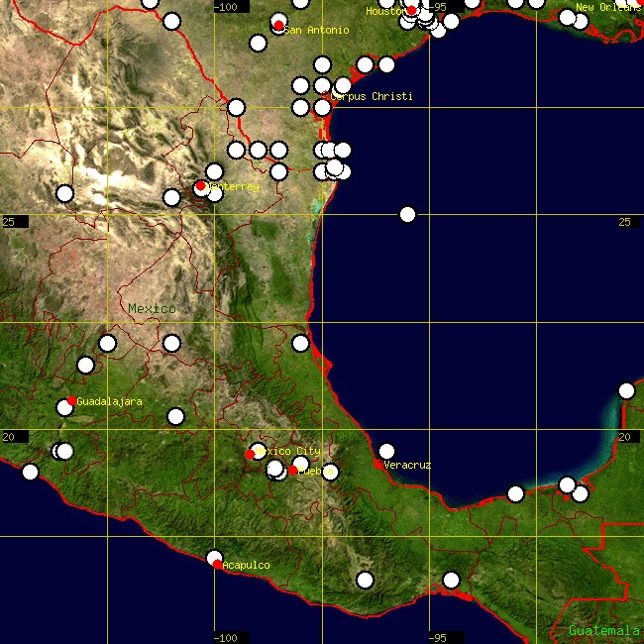Click the red Acapulco city dot
Viewport: 644px width, 644px height.
tap(218, 565)
